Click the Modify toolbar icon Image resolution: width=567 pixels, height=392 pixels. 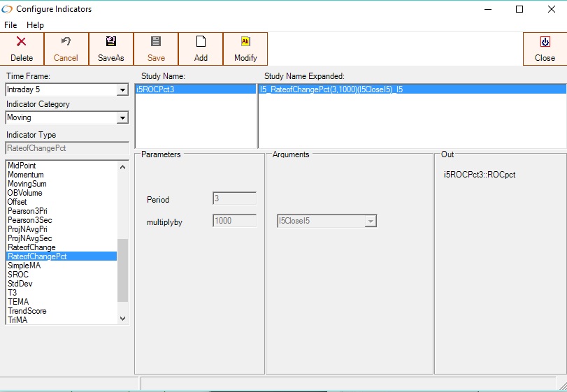245,42
